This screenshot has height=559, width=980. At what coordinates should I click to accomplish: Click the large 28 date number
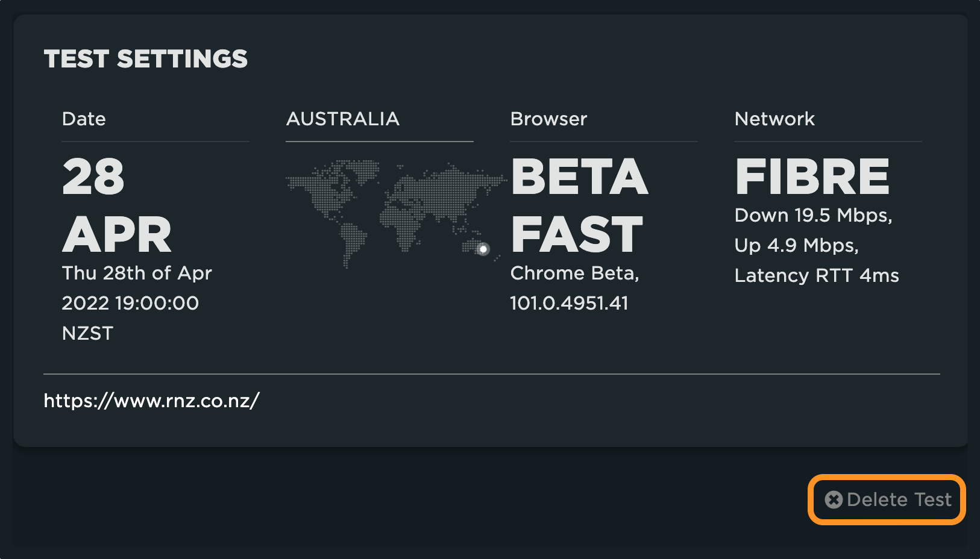(x=93, y=176)
